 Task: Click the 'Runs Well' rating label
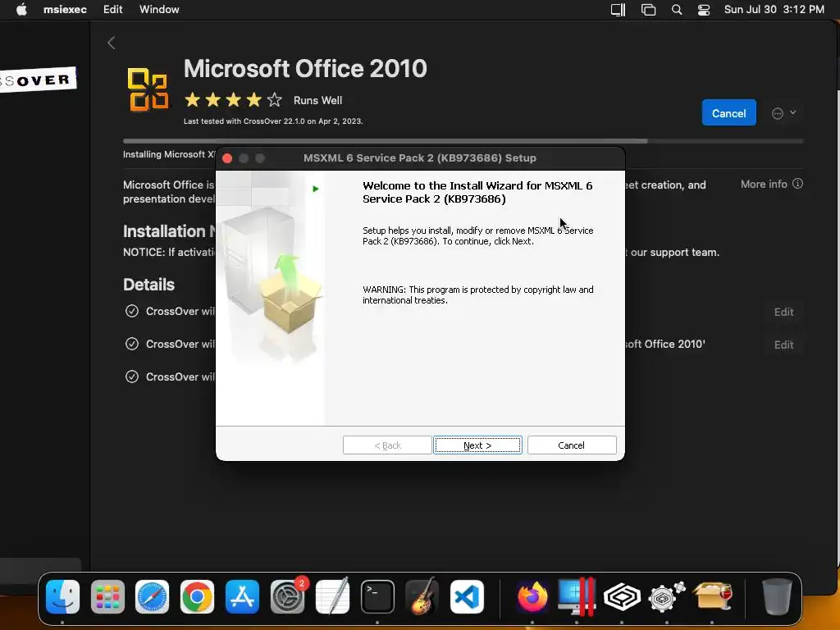pos(317,101)
